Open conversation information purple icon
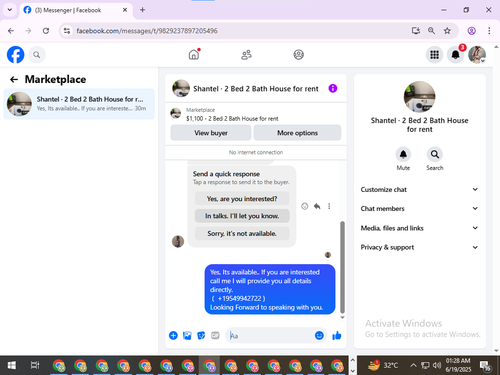The image size is (500, 375). [333, 88]
